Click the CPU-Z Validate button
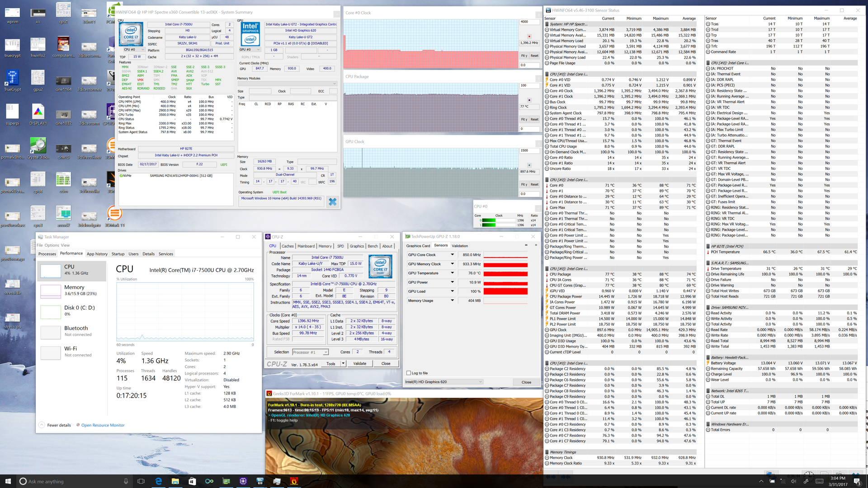 (x=359, y=363)
